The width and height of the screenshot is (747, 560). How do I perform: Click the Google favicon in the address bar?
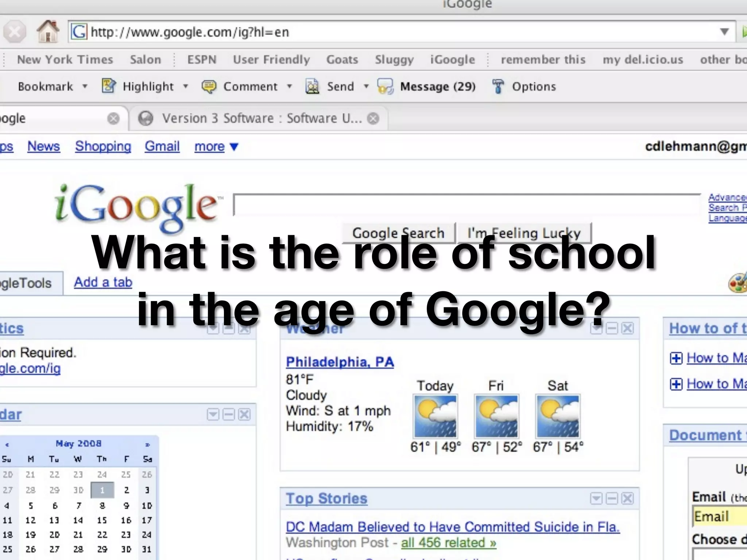(79, 32)
